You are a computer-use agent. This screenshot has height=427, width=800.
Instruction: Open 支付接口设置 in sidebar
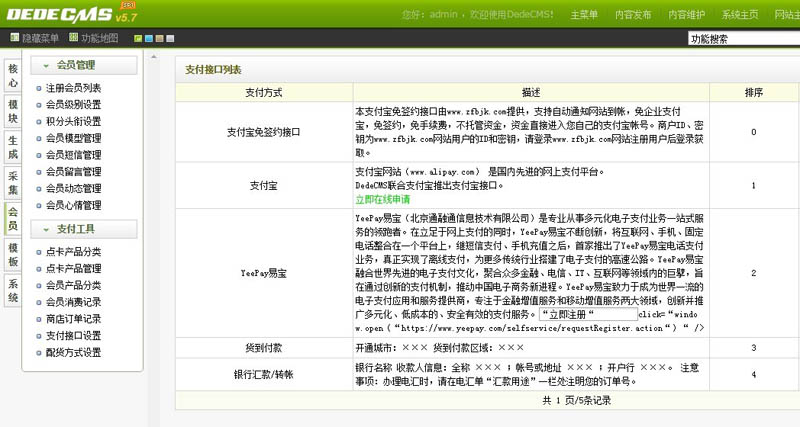click(x=73, y=336)
